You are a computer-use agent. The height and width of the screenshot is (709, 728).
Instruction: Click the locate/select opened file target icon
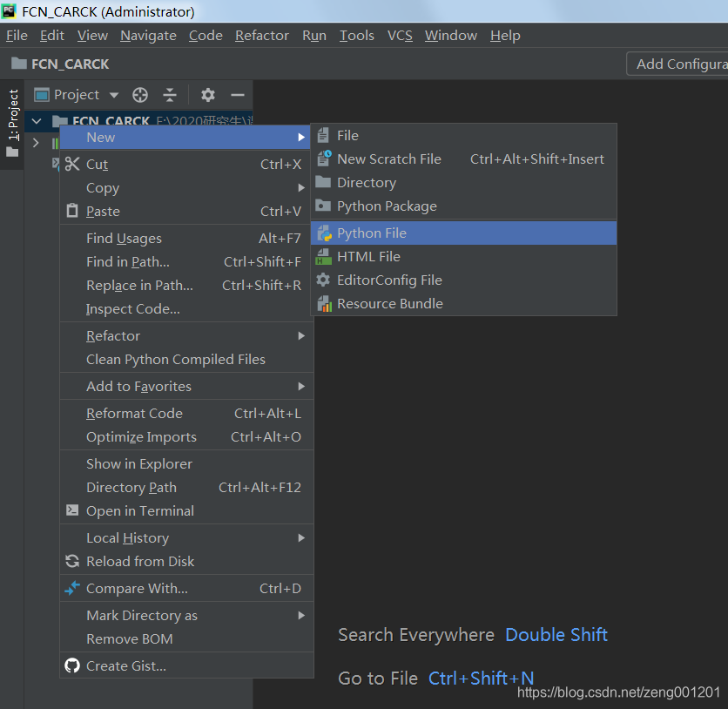coord(139,95)
